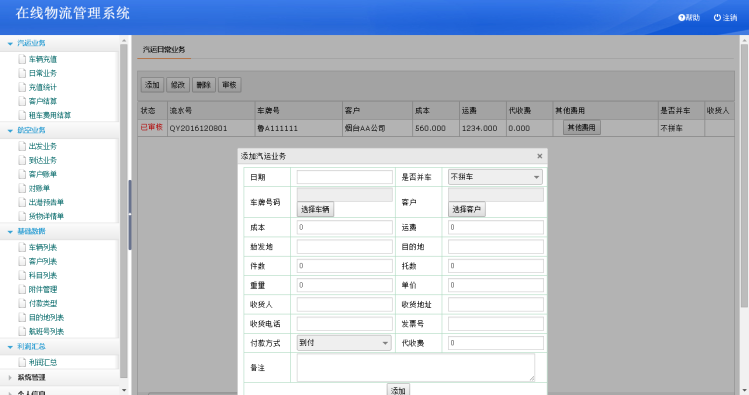
Task: Focus the 发票号 input field
Action: 495,324
